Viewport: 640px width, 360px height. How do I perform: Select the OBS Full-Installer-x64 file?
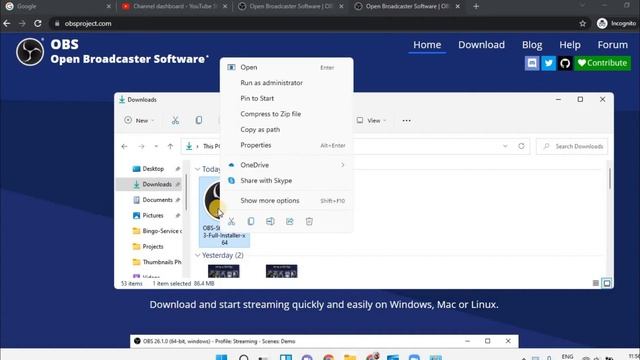click(x=224, y=212)
